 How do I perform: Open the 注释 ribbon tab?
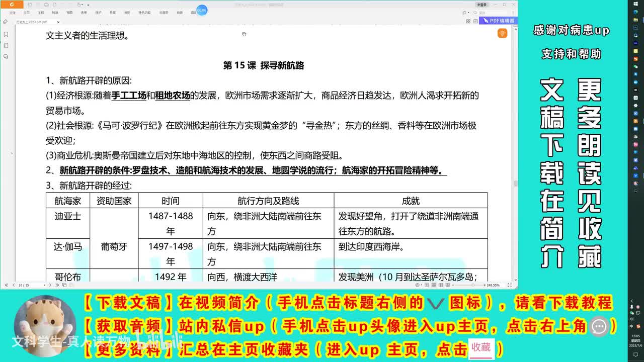click(41, 13)
